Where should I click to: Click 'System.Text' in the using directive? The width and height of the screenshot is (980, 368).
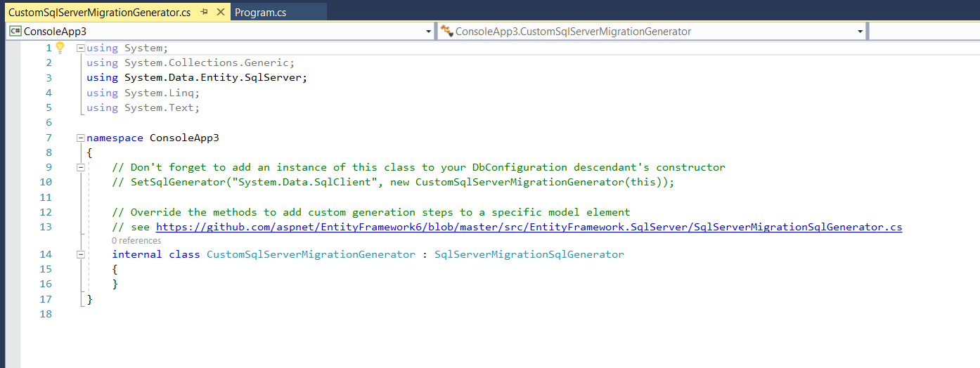160,107
